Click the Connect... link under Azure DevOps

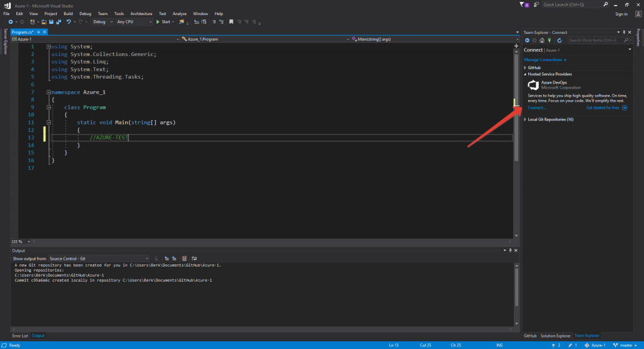pos(537,108)
